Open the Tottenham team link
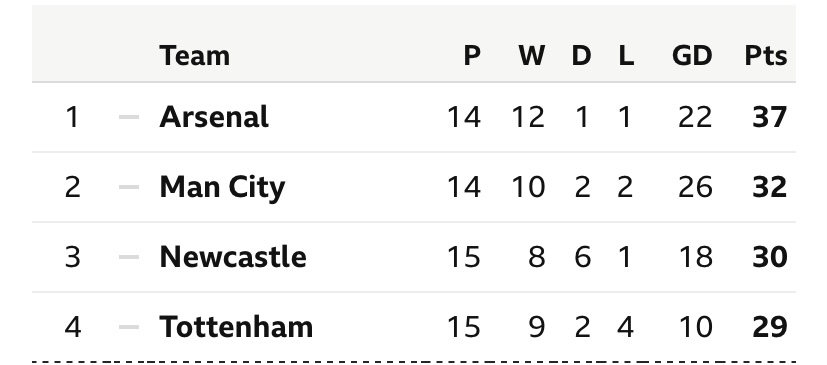827x365 pixels. [236, 326]
